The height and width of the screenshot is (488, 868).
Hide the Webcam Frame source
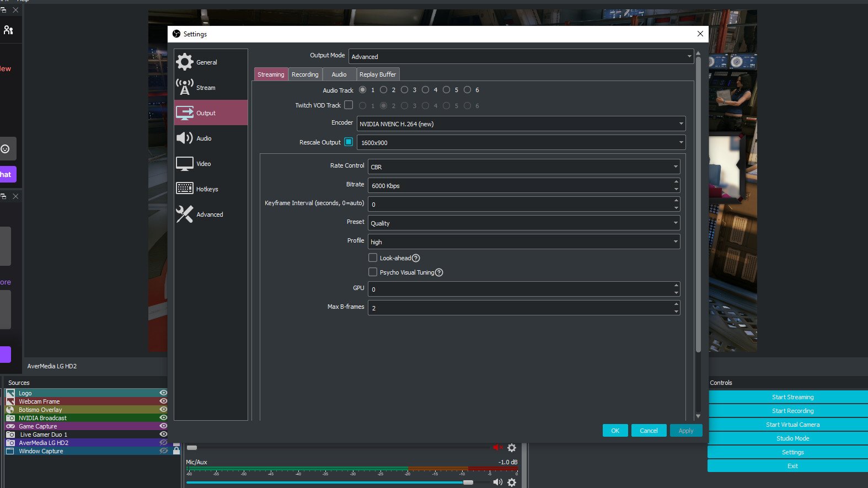pos(163,401)
